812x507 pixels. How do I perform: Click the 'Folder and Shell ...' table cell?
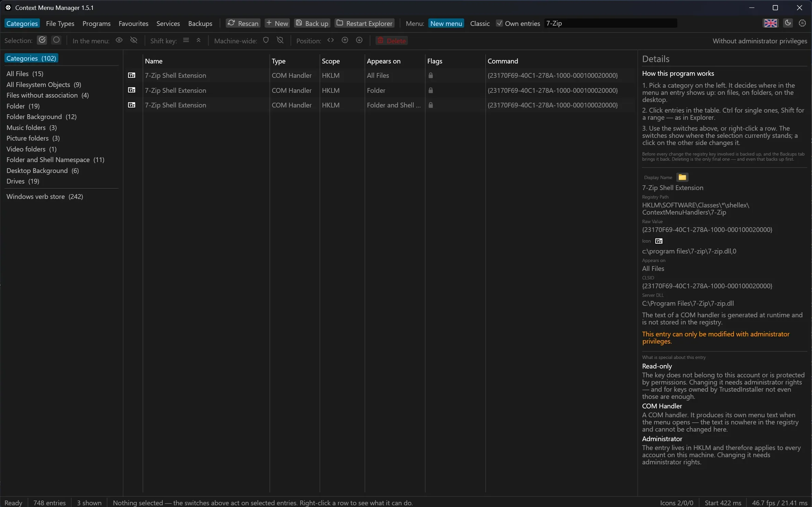tap(394, 105)
